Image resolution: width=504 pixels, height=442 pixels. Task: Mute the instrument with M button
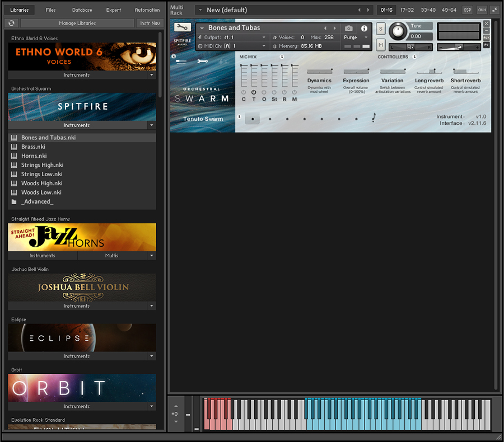381,45
